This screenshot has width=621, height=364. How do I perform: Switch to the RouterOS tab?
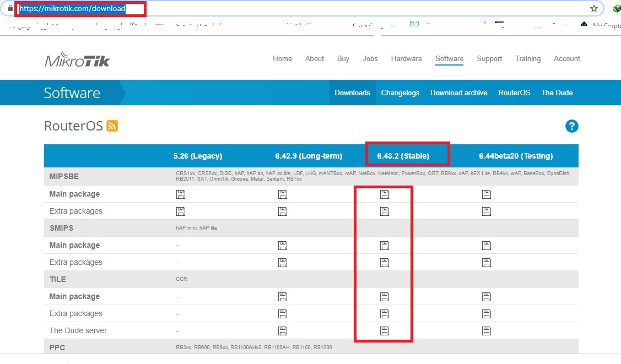point(514,93)
